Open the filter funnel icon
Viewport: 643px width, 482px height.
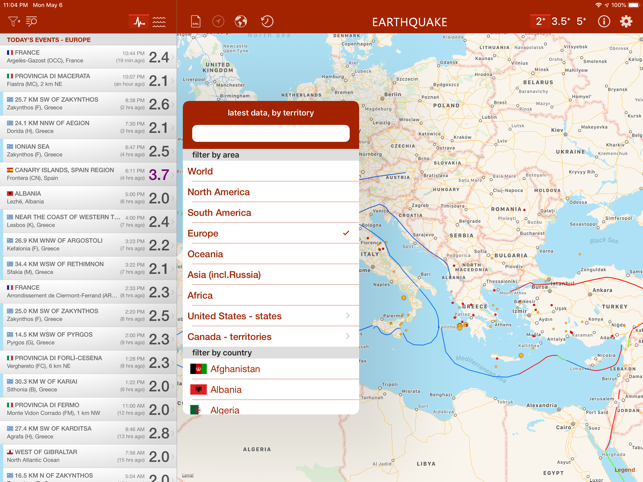tap(14, 21)
